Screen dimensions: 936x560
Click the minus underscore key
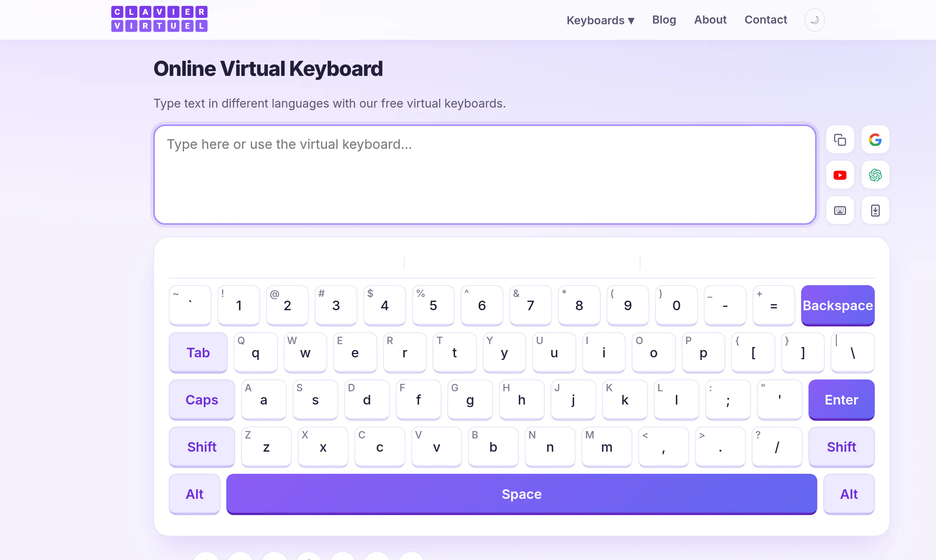[x=724, y=306]
